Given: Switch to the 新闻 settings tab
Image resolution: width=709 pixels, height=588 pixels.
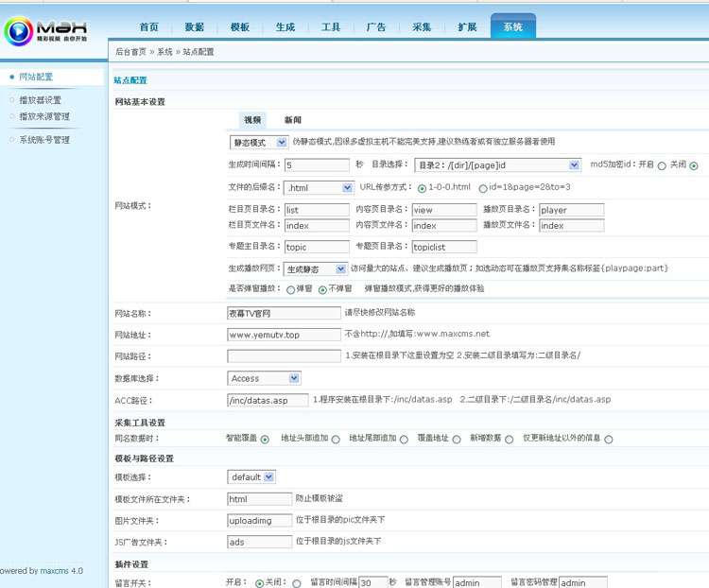Looking at the screenshot, I should [x=292, y=120].
